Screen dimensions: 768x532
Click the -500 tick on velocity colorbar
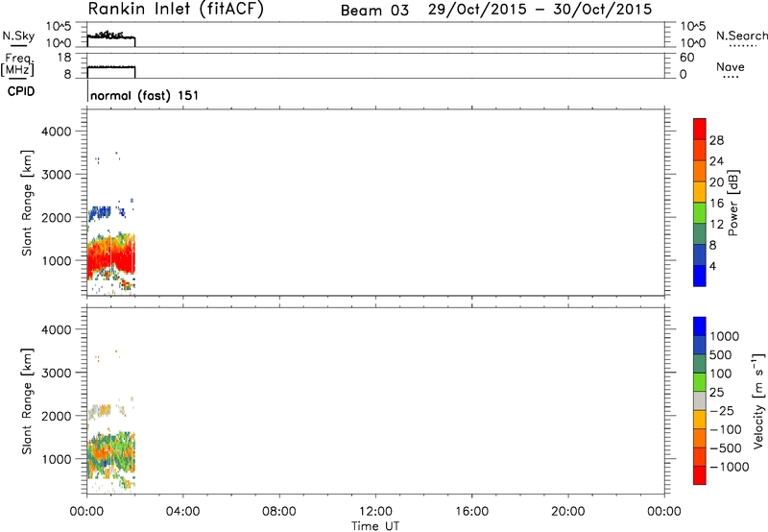coord(725,448)
